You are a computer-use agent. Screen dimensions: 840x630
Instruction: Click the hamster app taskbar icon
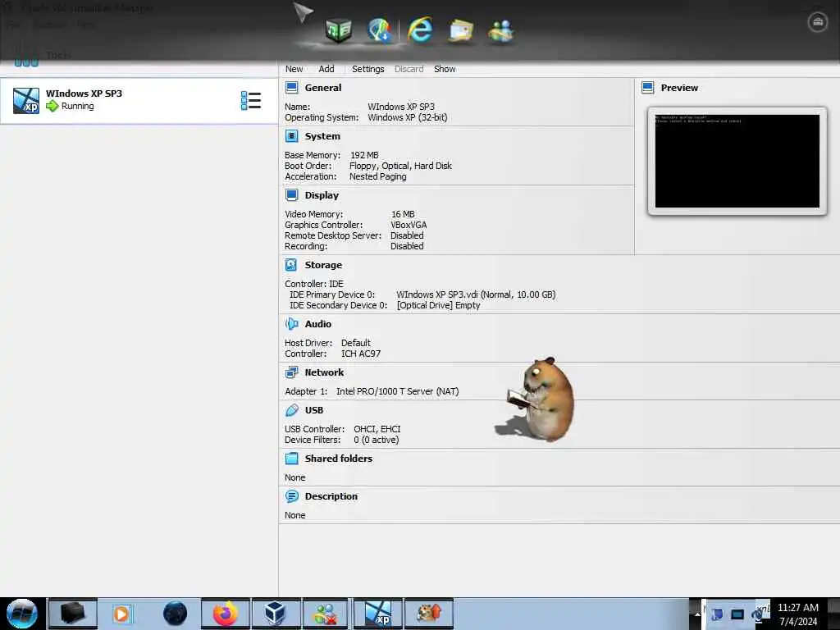[428, 614]
